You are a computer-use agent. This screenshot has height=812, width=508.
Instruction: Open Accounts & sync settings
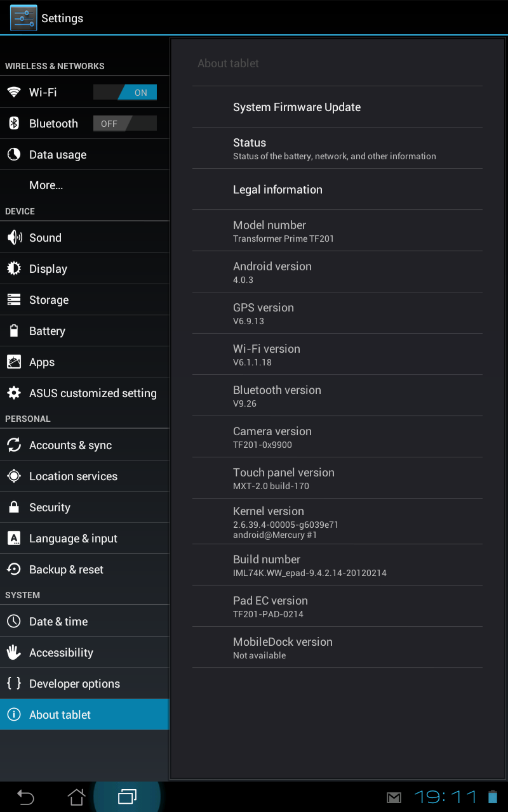coord(84,445)
